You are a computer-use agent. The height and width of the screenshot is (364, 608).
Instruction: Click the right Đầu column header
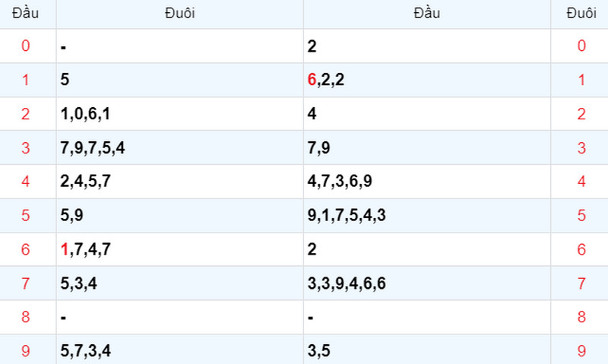point(427,14)
